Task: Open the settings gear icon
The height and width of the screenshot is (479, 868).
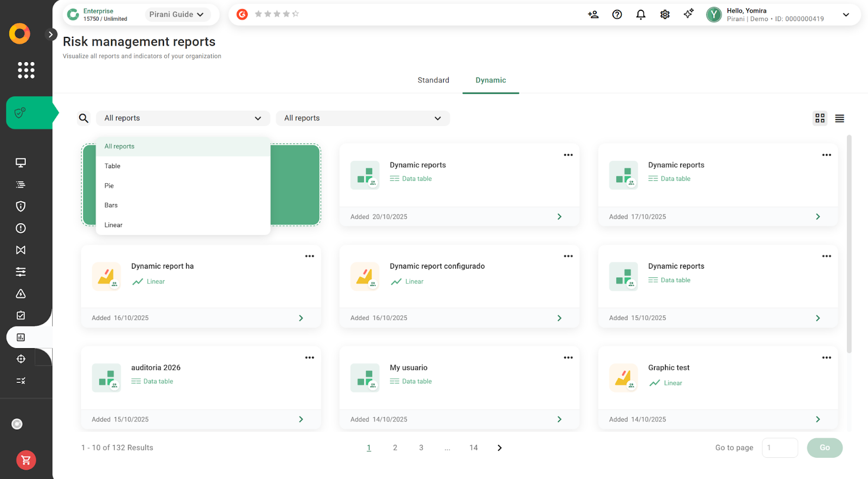Action: coord(665,15)
